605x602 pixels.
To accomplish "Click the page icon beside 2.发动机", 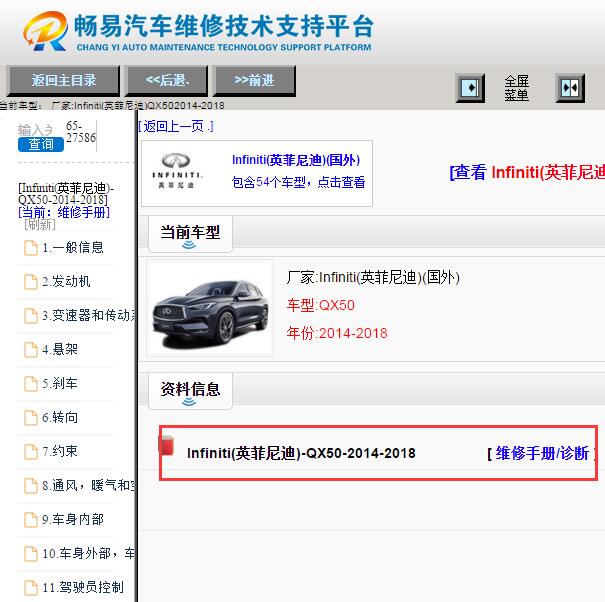I will pos(31,282).
